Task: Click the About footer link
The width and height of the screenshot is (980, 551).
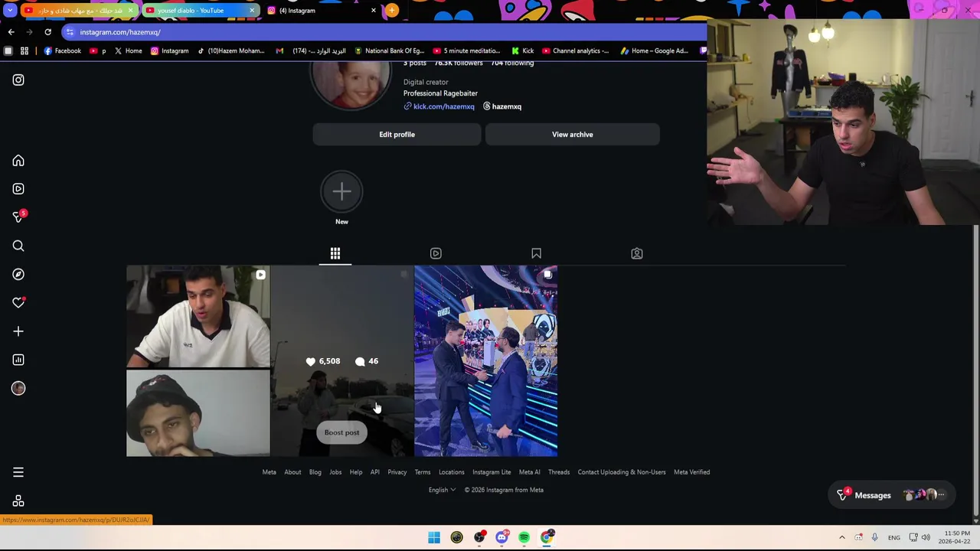Action: [292, 472]
